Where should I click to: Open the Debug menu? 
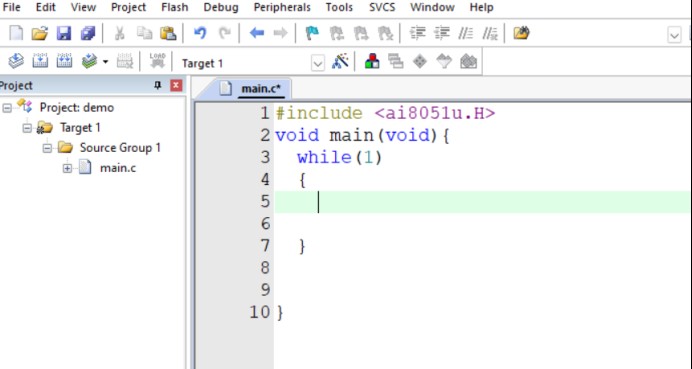pyautogui.click(x=221, y=8)
